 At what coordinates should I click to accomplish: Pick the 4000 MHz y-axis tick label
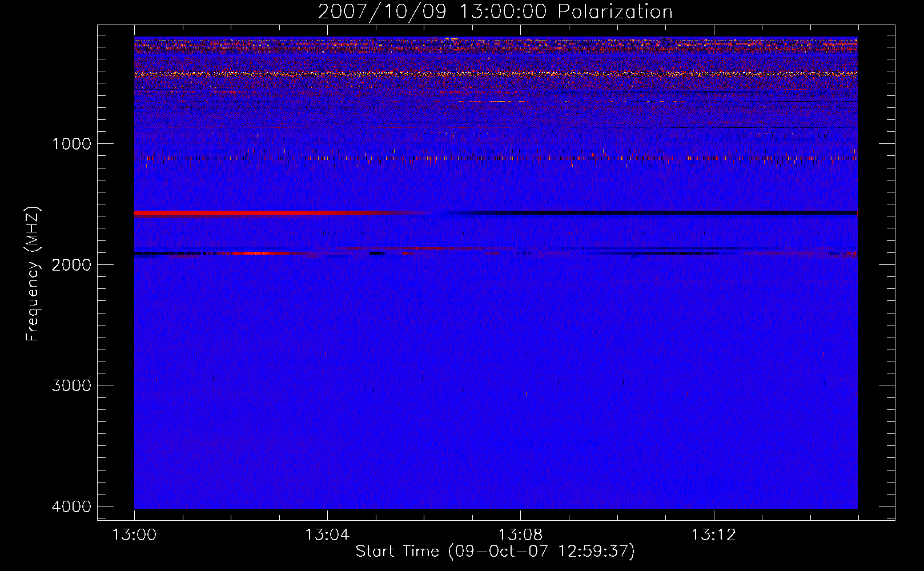pos(71,506)
